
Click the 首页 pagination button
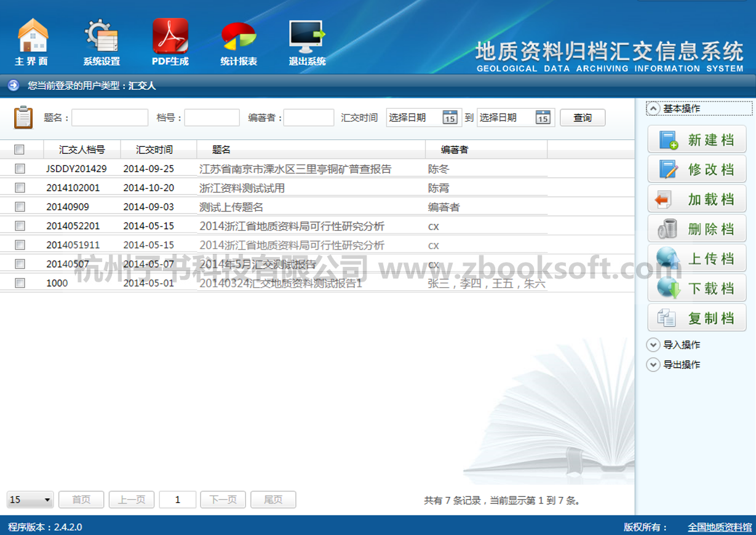click(81, 500)
